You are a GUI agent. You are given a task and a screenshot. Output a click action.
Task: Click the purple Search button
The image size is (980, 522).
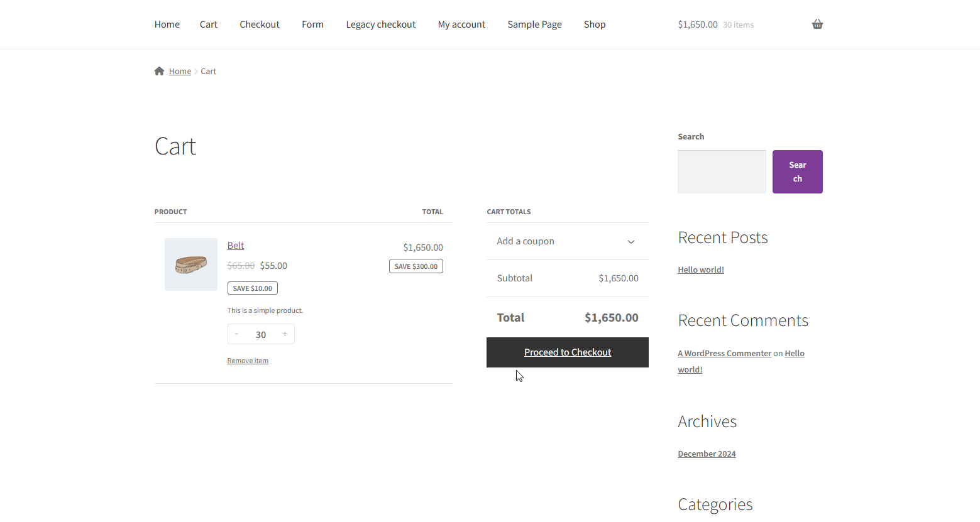[797, 171]
